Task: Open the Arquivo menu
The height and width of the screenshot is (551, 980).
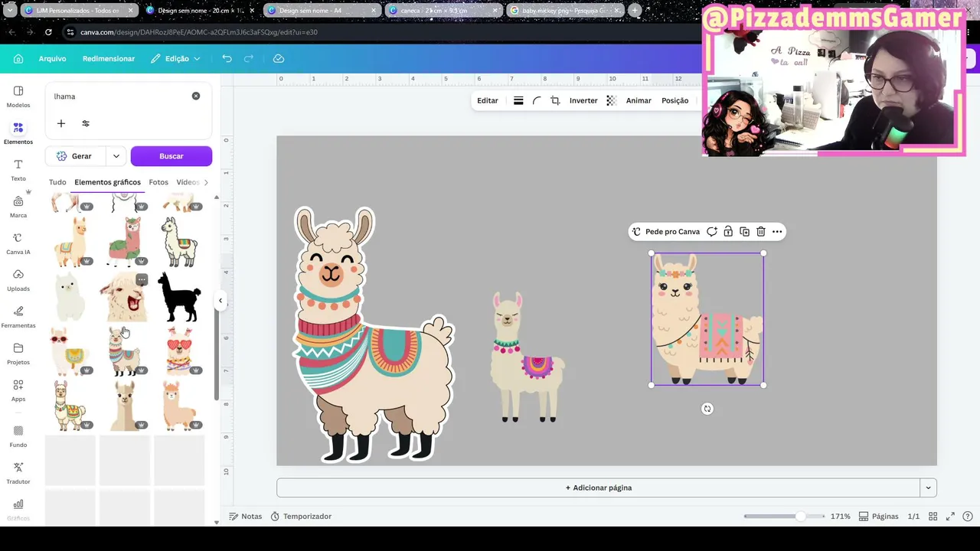Action: 53,59
